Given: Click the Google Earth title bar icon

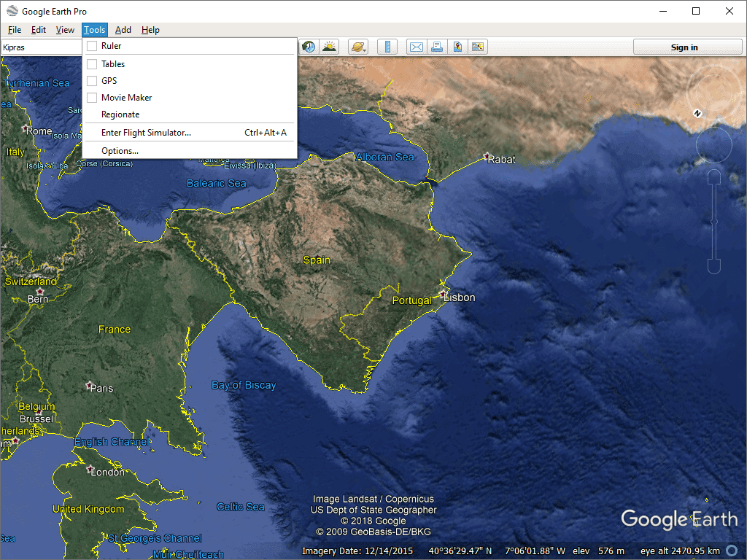Looking at the screenshot, I should (x=12, y=11).
